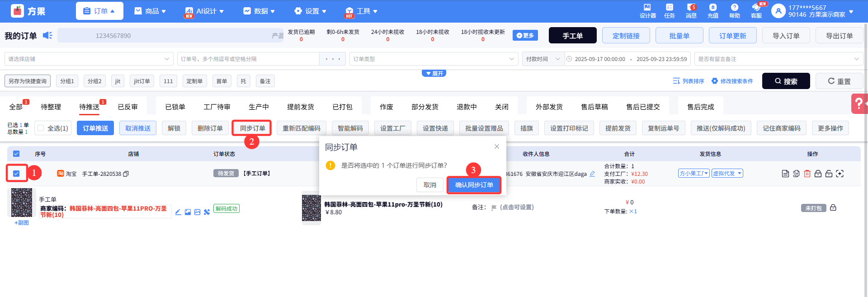Click the 客服 customer service icon
The image size is (868, 297).
tap(756, 11)
